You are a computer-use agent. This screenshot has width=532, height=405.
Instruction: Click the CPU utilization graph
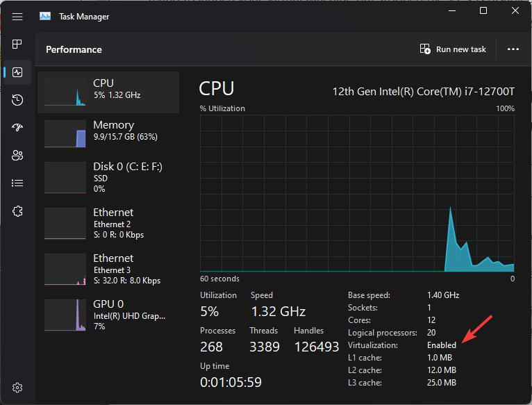(357, 194)
